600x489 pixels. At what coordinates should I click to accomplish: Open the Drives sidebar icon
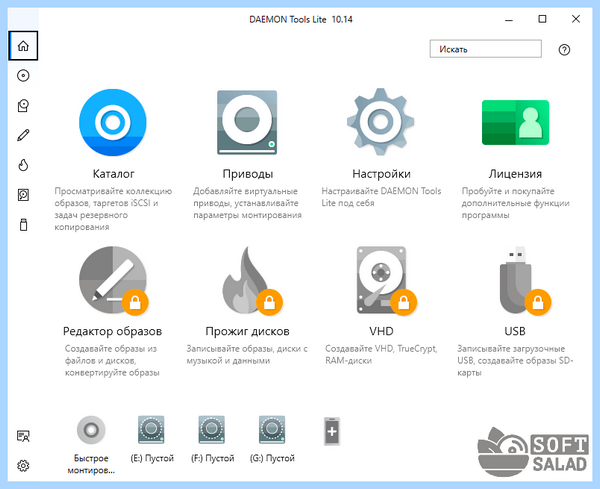(x=23, y=106)
